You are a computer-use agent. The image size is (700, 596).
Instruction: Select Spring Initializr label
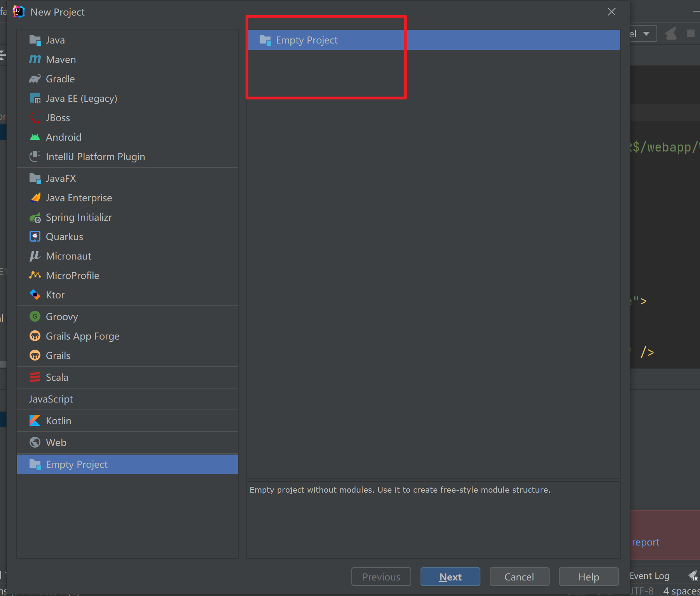click(79, 217)
